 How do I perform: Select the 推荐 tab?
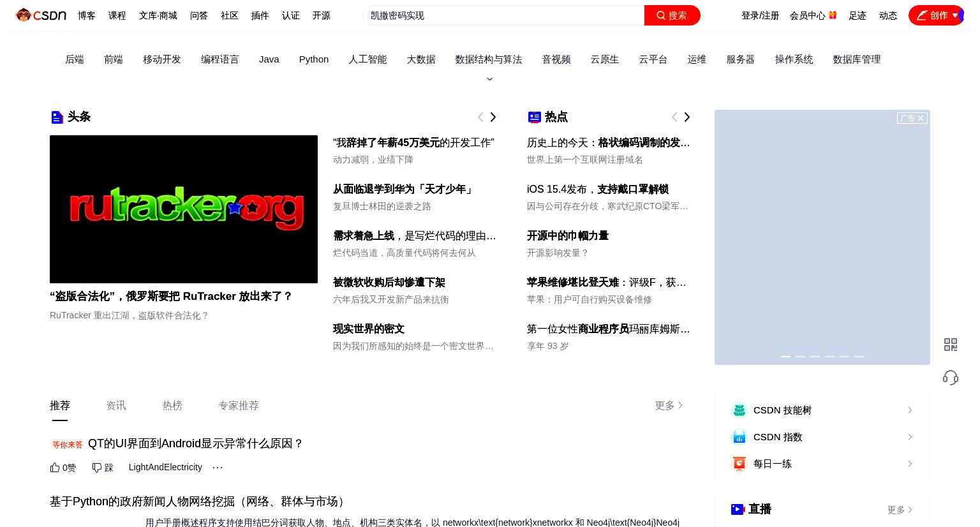coord(60,405)
